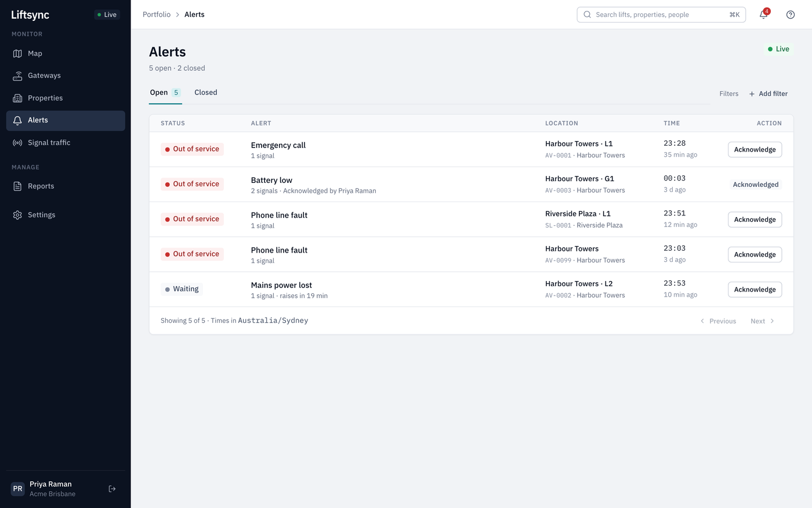Click the Priya Raman user name
812x508 pixels.
(50, 484)
